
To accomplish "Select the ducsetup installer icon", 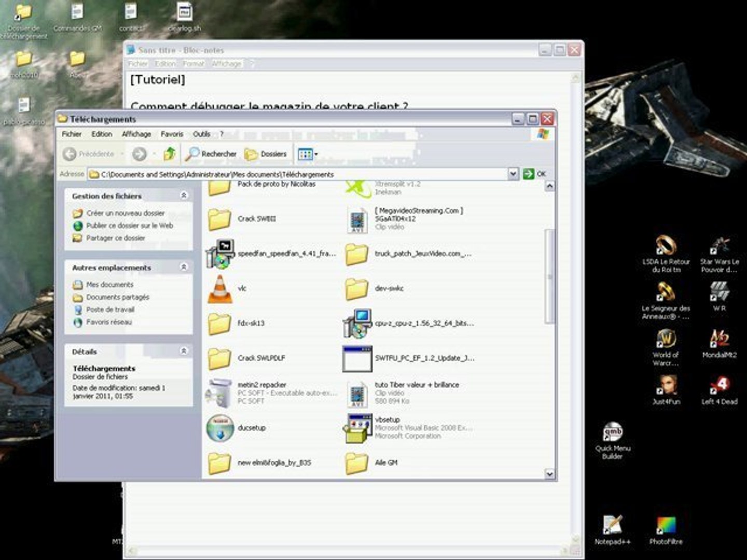I will point(220,428).
